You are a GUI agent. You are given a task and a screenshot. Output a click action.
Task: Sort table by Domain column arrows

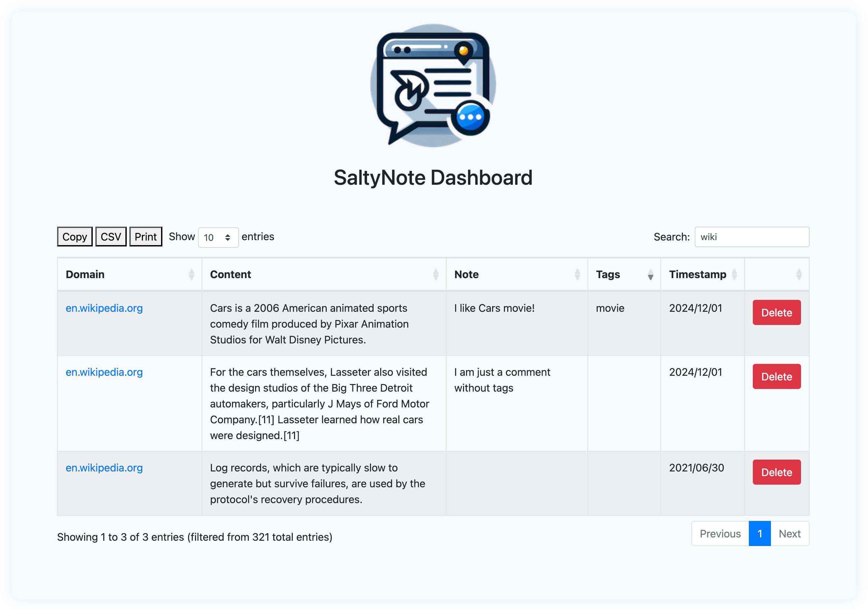[x=191, y=274]
